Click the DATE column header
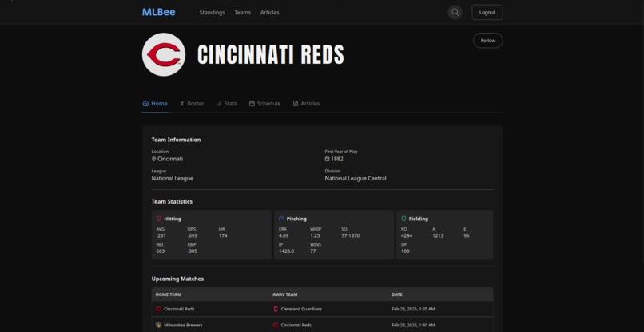This screenshot has height=332, width=644. (397, 294)
